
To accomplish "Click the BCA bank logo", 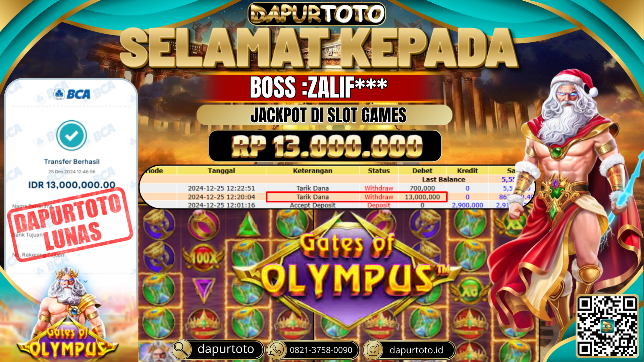I will (x=72, y=94).
